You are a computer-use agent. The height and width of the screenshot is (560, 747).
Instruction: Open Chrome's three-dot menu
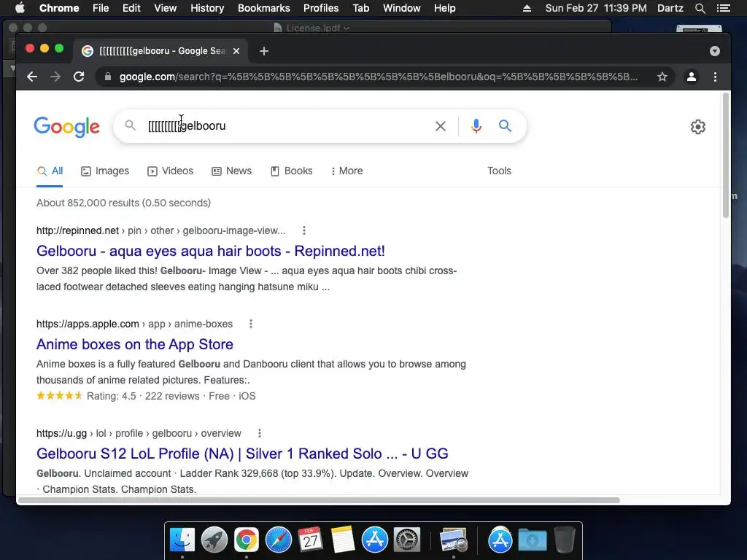[x=715, y=77]
